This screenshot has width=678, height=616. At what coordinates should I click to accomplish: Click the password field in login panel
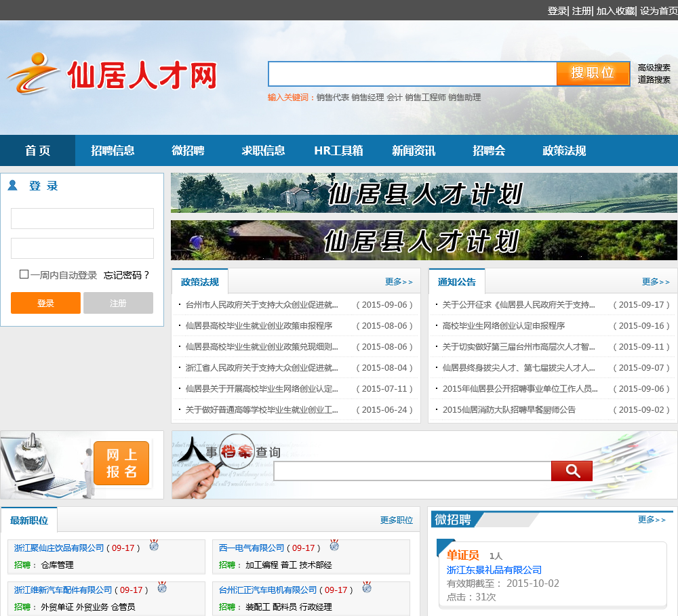click(82, 248)
